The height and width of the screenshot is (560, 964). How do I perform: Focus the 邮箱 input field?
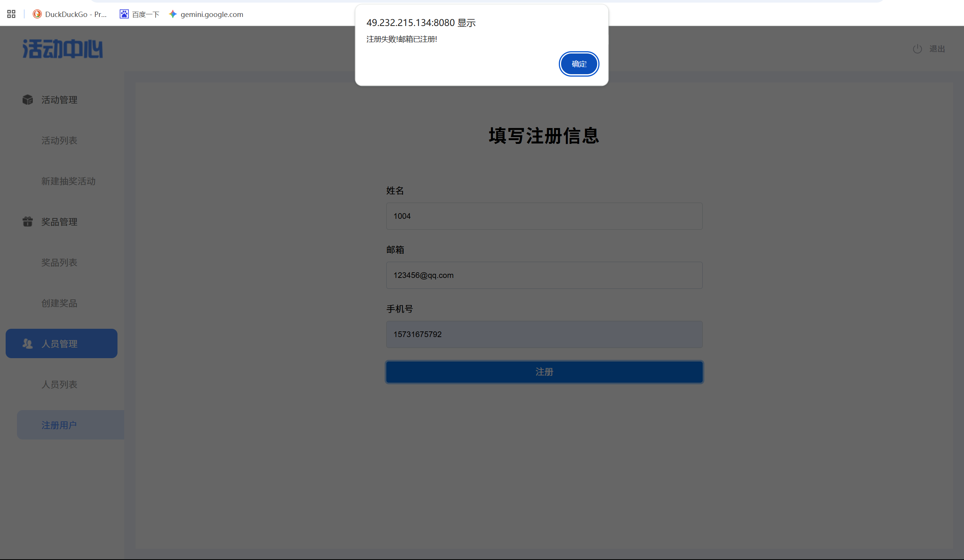[544, 275]
